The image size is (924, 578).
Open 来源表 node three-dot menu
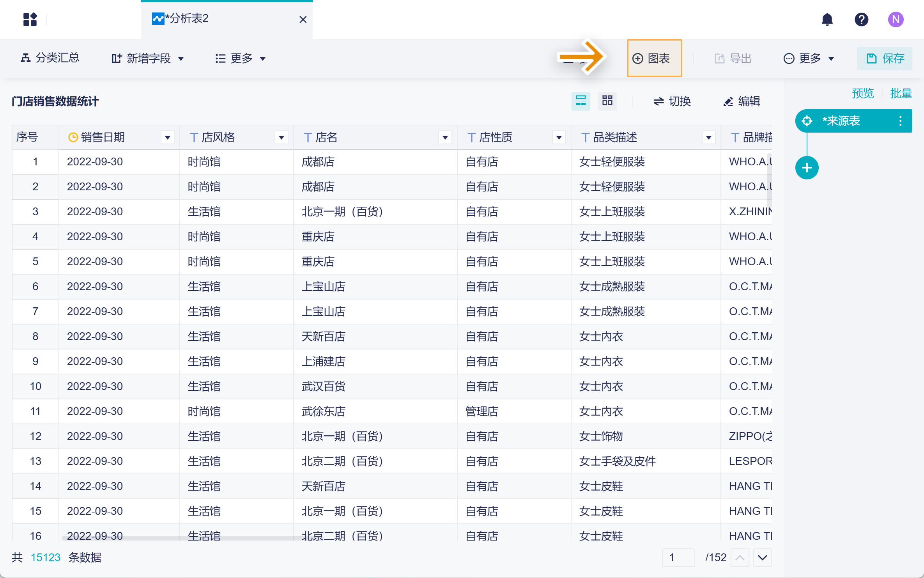pyautogui.click(x=900, y=121)
